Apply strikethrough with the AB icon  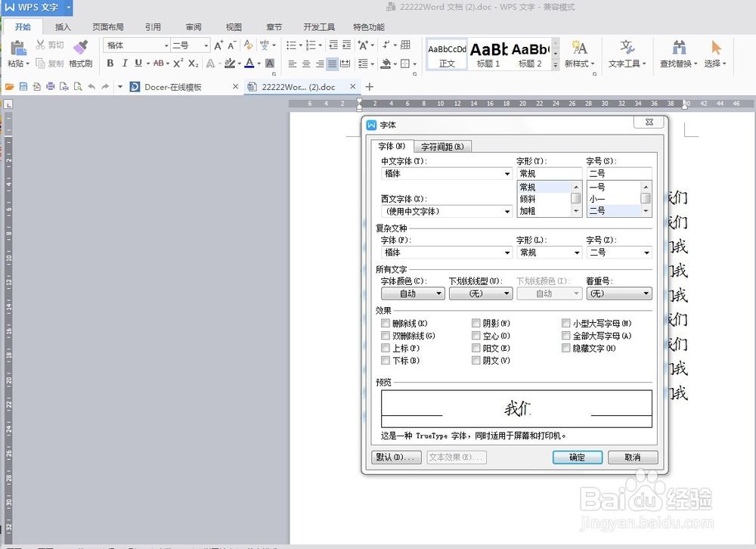click(160, 64)
